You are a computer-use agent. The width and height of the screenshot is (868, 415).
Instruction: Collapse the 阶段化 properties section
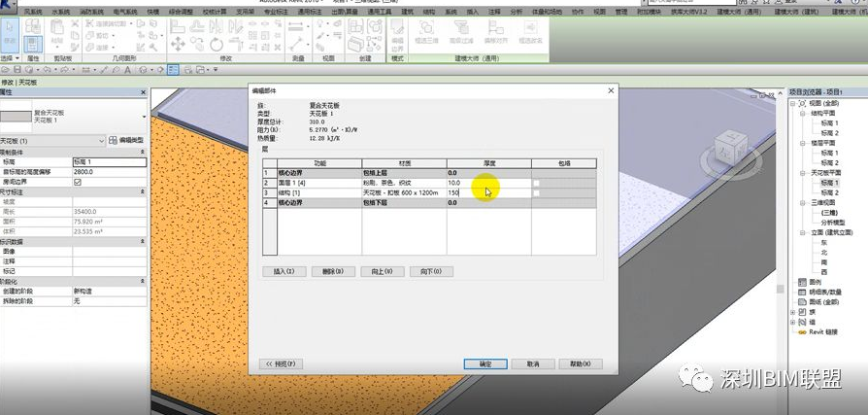pyautogui.click(x=143, y=282)
